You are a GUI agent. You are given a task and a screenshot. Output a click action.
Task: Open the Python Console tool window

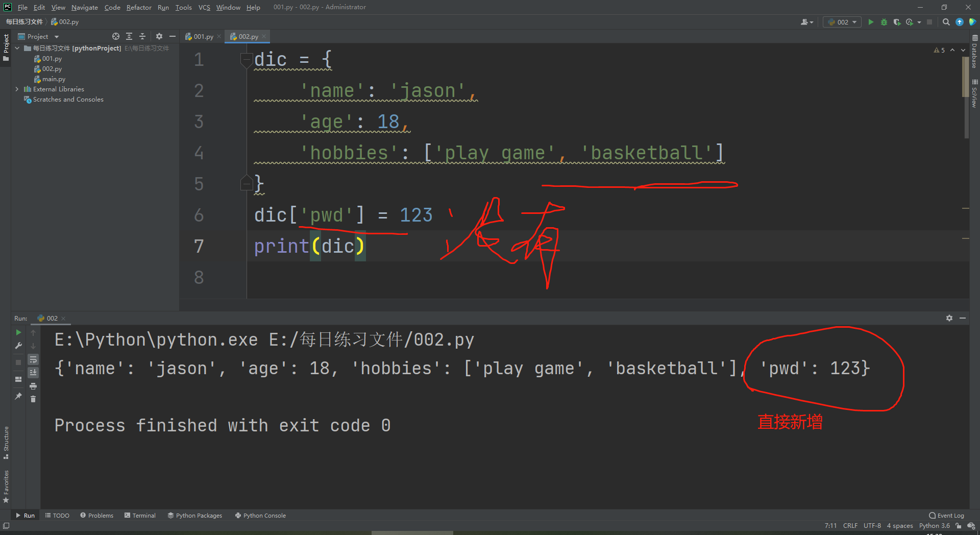click(x=260, y=516)
